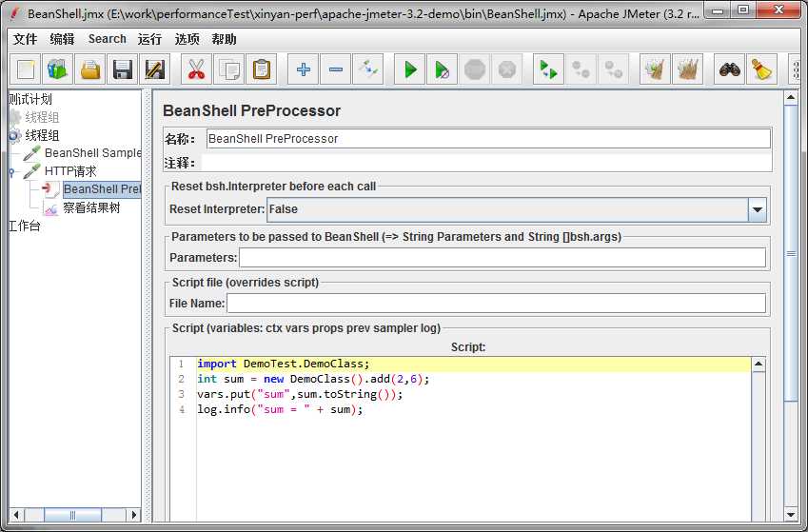The image size is (808, 532).
Task: Click the 名称 name input field
Action: (x=488, y=139)
